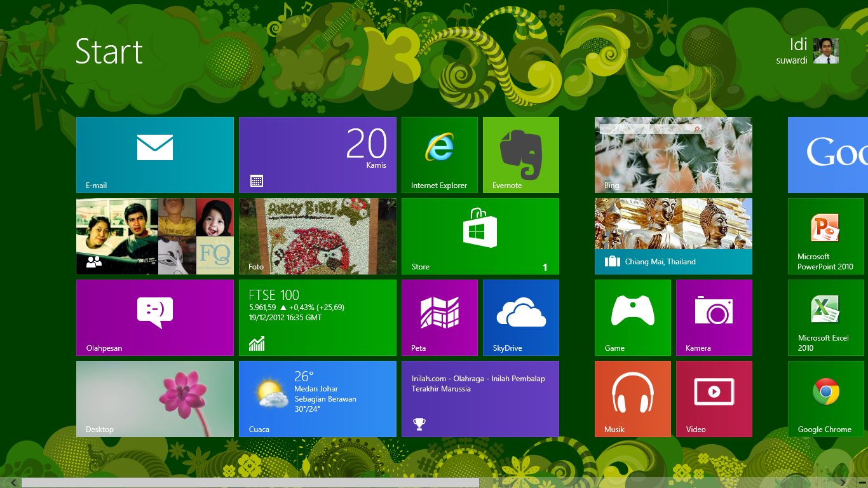The image size is (868, 488).
Task: Open the SkyDrive tile
Action: [x=521, y=318]
